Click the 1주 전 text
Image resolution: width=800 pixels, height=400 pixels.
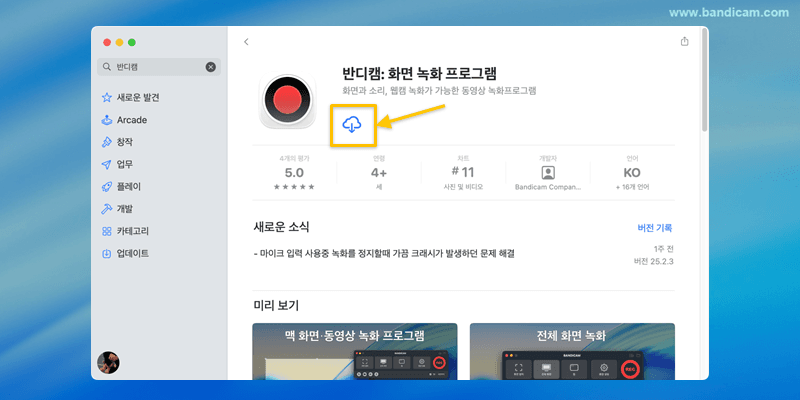tap(664, 249)
